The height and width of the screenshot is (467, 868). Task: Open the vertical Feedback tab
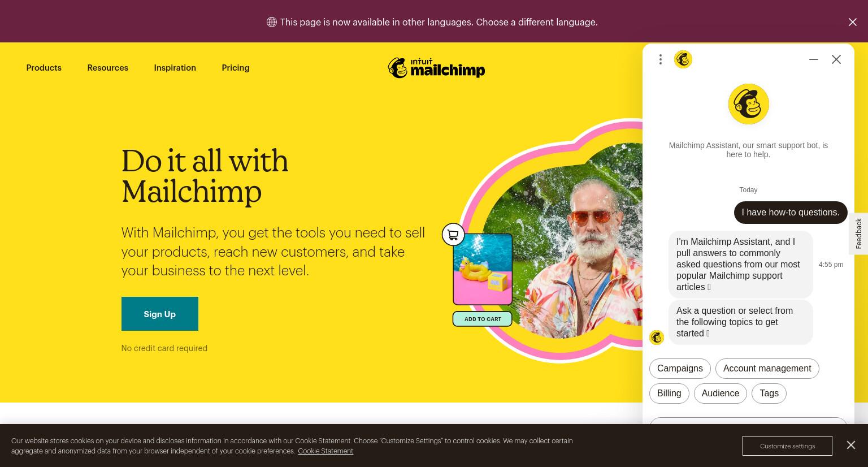click(859, 233)
